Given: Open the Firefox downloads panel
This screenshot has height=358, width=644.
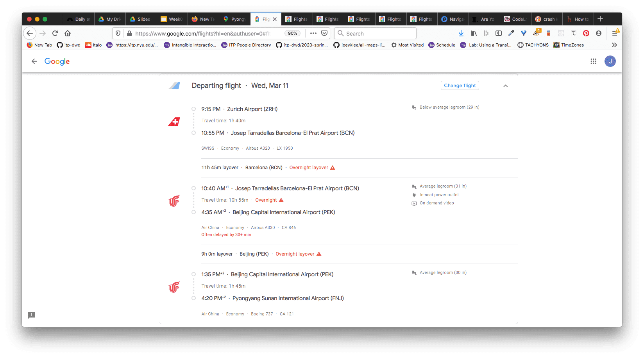Looking at the screenshot, I should coord(461,34).
